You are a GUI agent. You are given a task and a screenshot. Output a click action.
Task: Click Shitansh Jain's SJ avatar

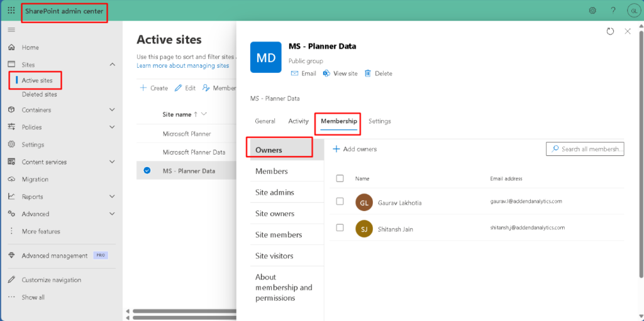[x=364, y=229]
